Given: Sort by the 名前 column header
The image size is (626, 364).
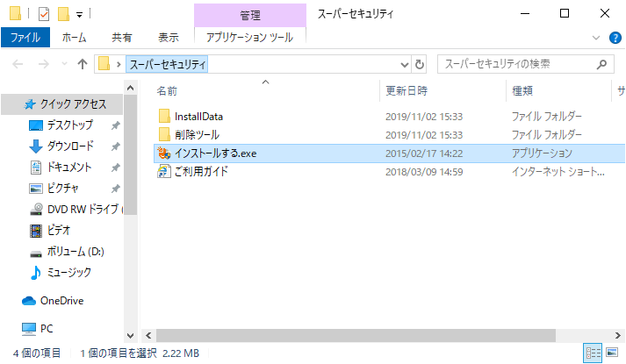Looking at the screenshot, I should (167, 91).
